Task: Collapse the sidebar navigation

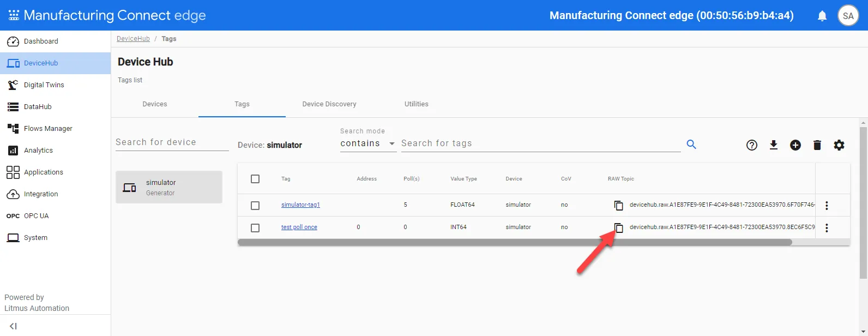Action: [x=14, y=326]
